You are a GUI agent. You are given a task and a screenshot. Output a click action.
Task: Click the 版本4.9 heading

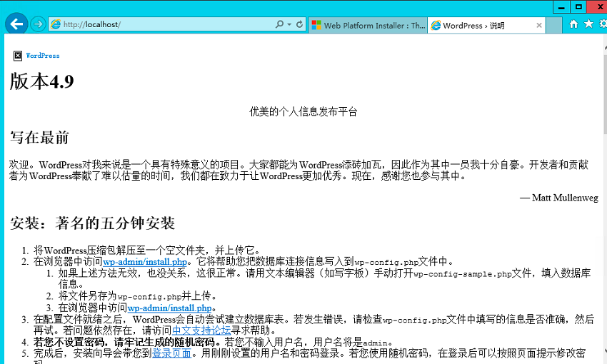42,81
